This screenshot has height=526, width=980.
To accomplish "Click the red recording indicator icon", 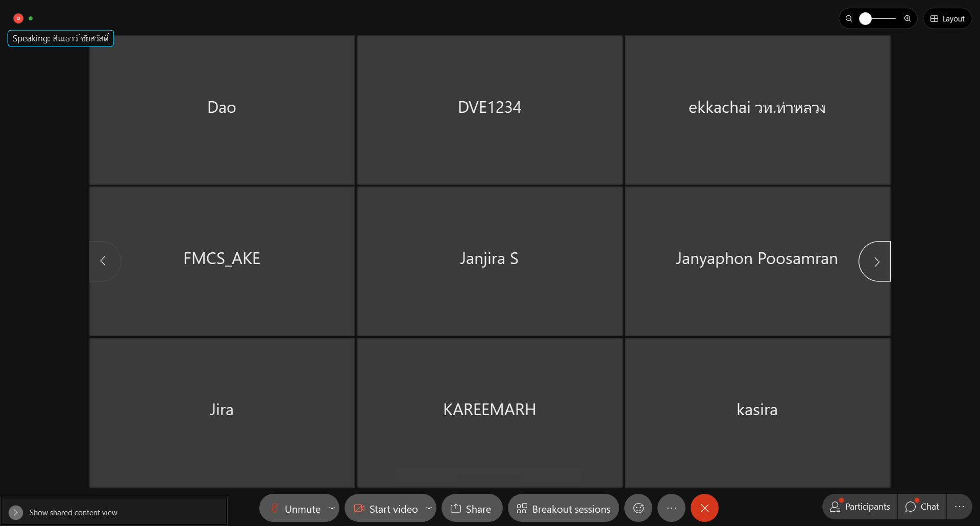I will 18,18.
